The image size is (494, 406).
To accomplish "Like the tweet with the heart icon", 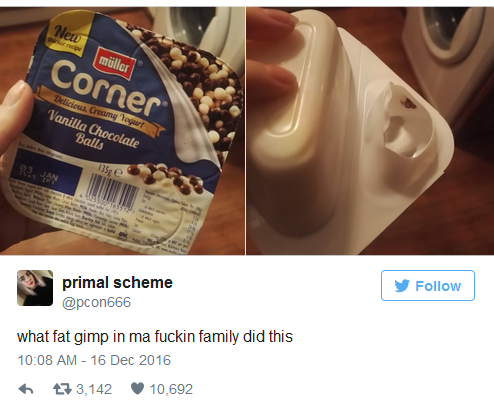I will [x=137, y=389].
